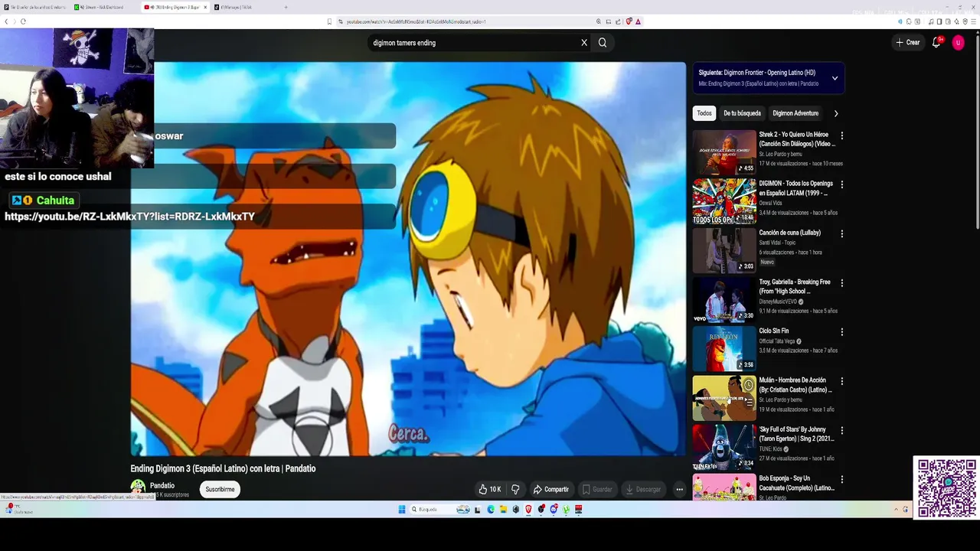980x551 pixels.
Task: Subscribe with the Suscribirme button
Action: pos(220,489)
